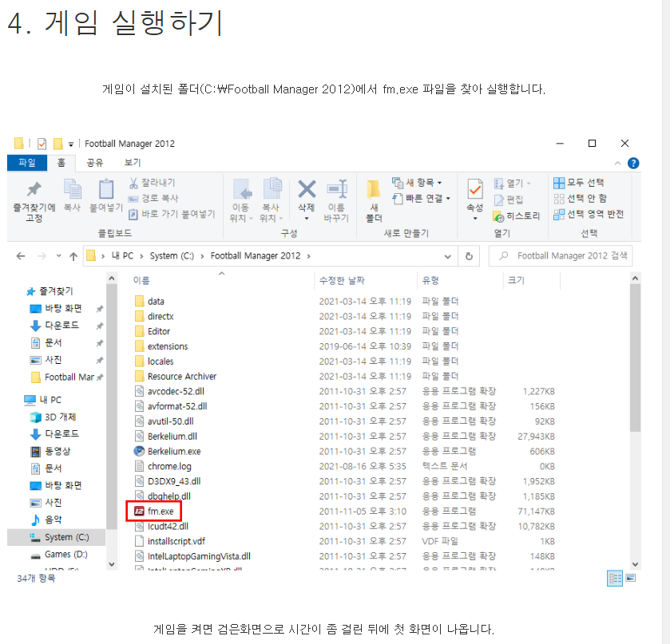Viewport: 670px width, 644px height.
Task: Click the 붙여넣기 (Paste) ribbon icon
Action: [106, 196]
